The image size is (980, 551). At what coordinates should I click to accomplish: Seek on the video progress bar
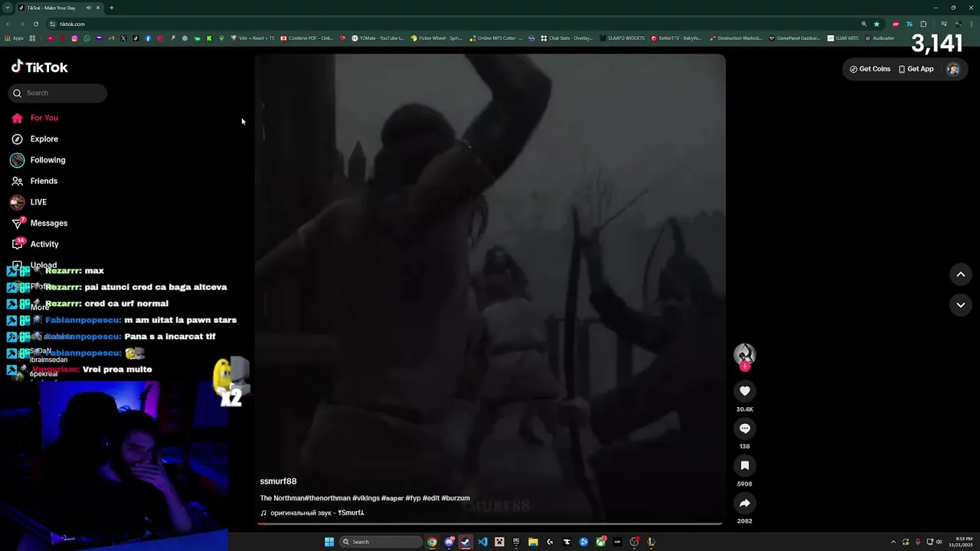[490, 523]
